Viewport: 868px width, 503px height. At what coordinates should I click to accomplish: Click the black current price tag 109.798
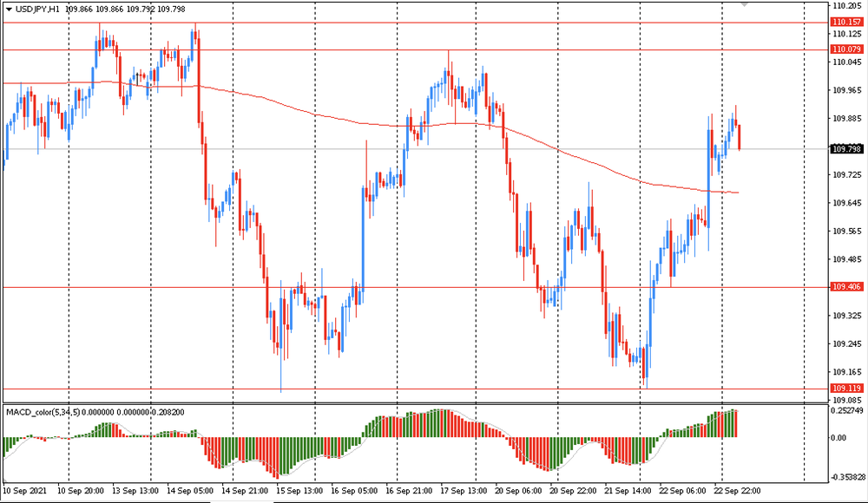[x=846, y=149]
